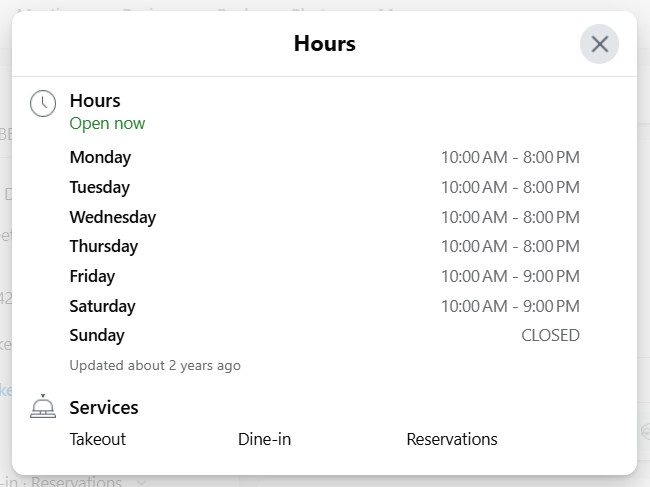Click the Services section heading
650x487 pixels.
pos(104,407)
